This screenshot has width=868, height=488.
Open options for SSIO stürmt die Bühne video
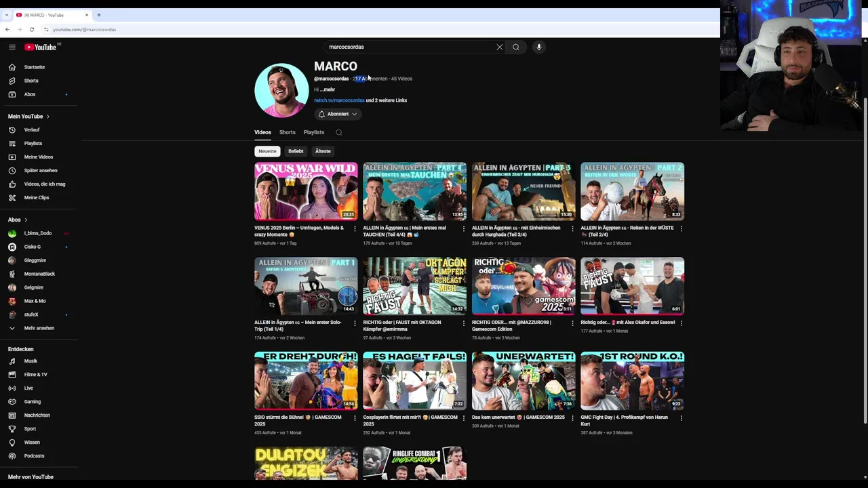355,418
